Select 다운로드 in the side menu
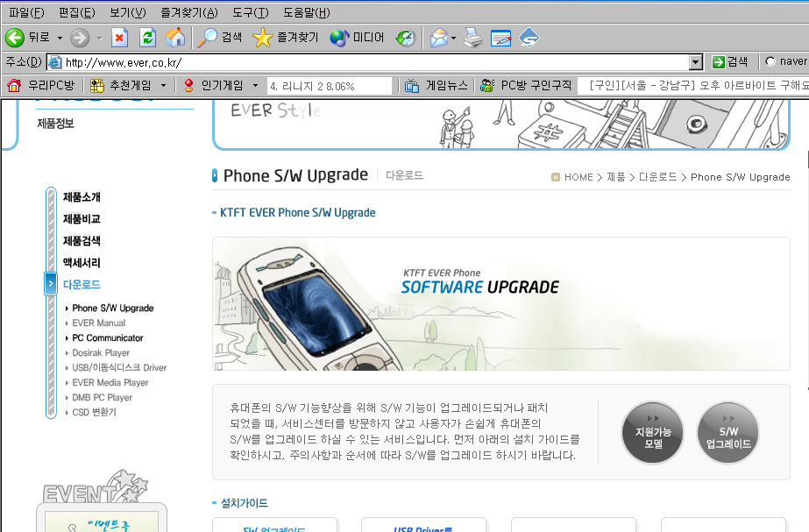The width and height of the screenshot is (809, 532). (82, 284)
